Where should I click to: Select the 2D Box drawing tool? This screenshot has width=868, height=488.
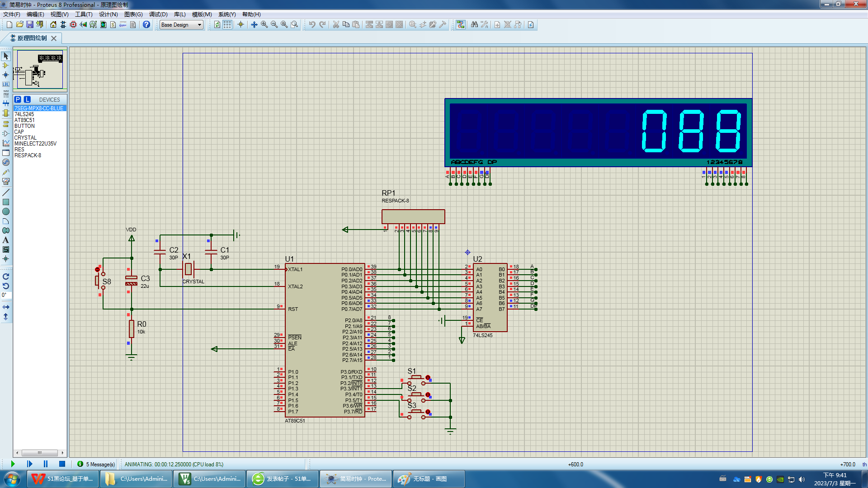pyautogui.click(x=6, y=202)
